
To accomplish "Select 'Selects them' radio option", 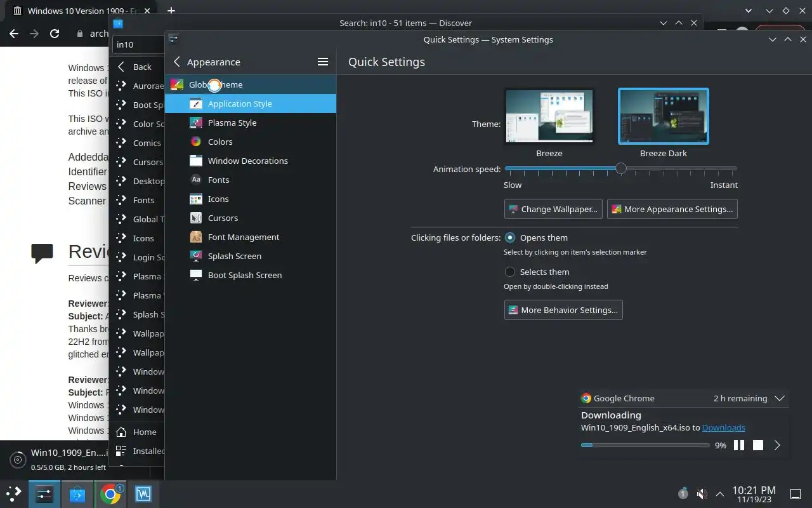I will (510, 272).
